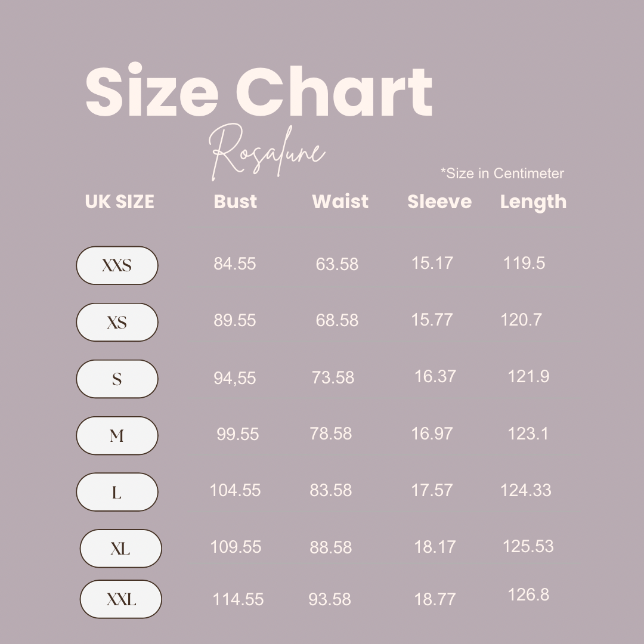
Task: Select the L size pill
Action: pos(117,493)
